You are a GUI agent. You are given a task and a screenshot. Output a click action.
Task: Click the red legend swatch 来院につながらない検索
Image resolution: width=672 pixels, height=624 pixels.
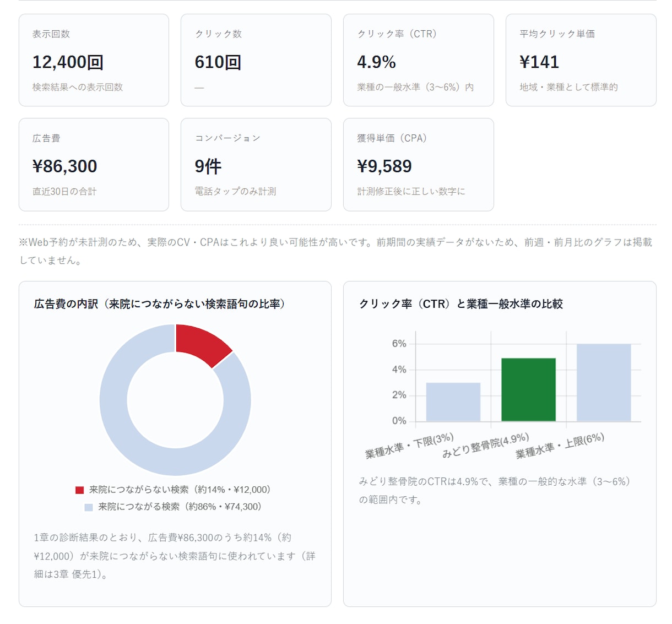point(80,490)
